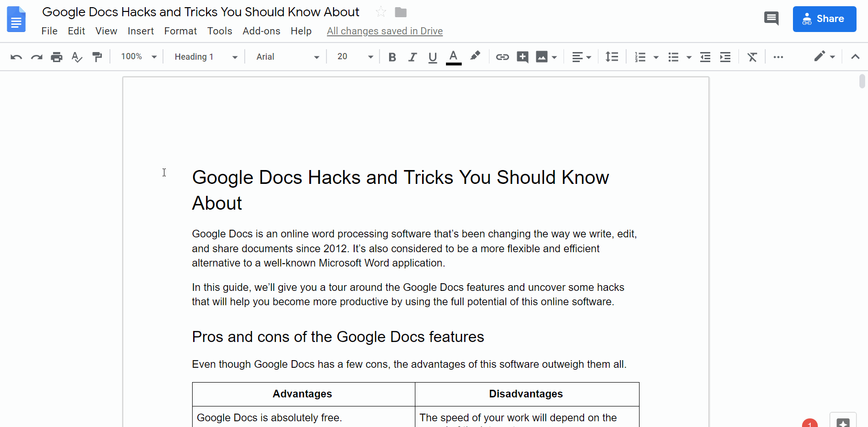Expand the Heading 1 styles dropdown
The width and height of the screenshot is (868, 427).
206,56
